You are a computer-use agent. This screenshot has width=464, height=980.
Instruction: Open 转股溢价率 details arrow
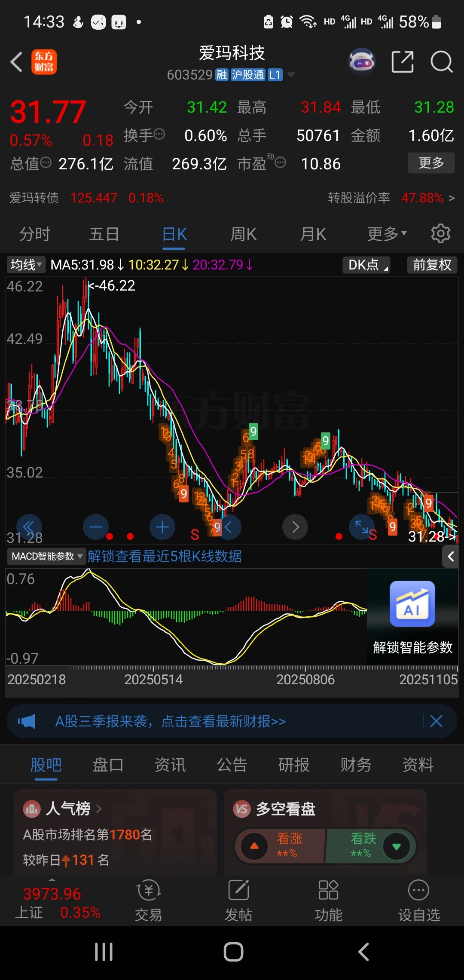[451, 198]
